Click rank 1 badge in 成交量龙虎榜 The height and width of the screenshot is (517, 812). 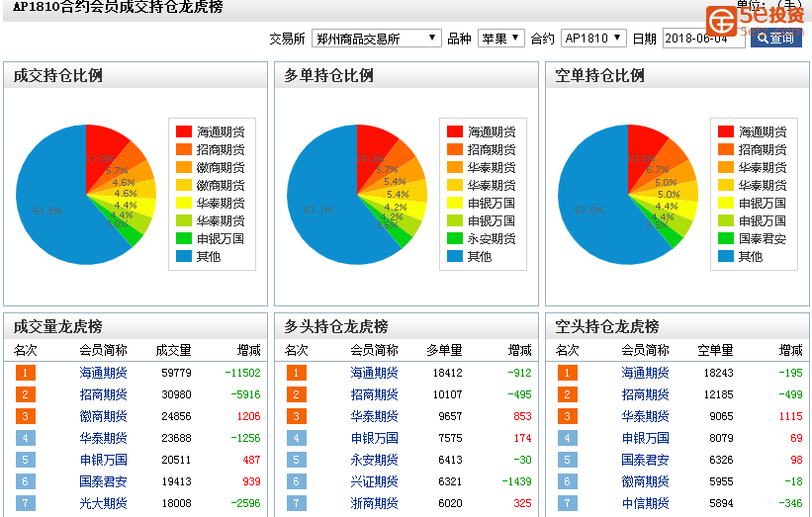(26, 373)
